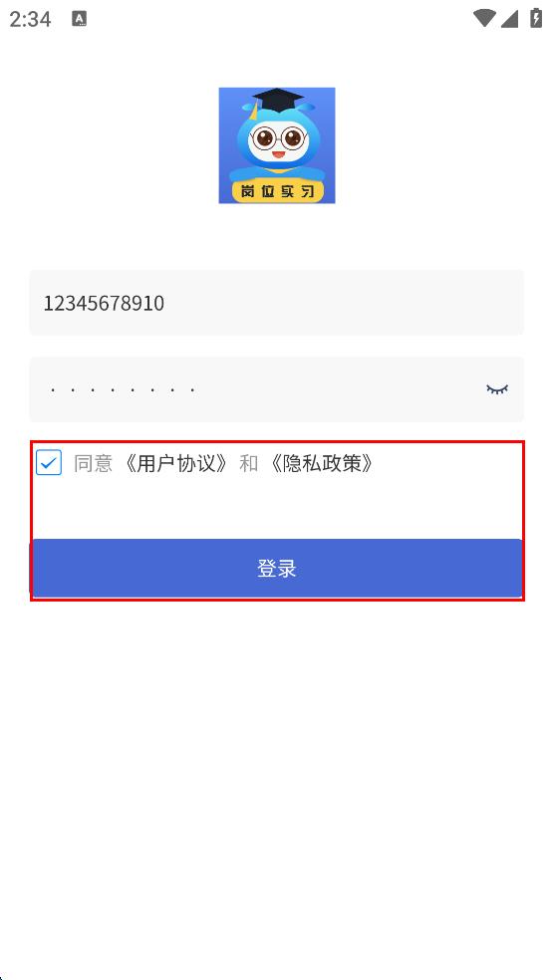Tap the blue 登录 button
This screenshot has height=980, width=552.
276,568
